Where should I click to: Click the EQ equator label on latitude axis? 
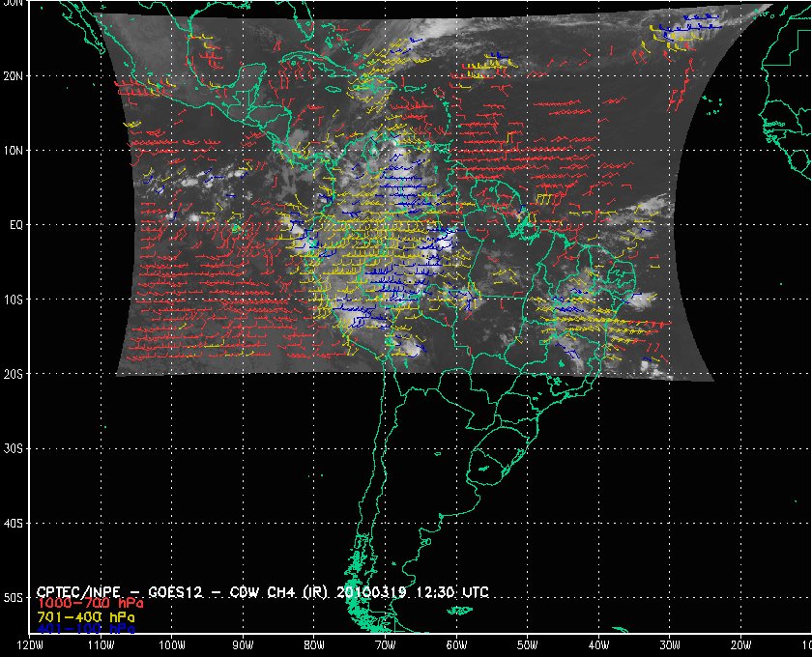point(15,224)
